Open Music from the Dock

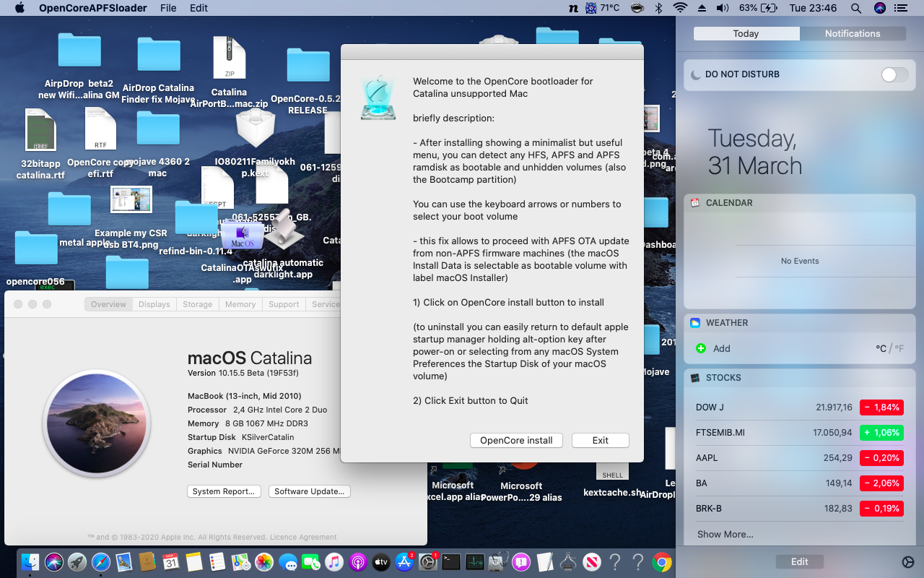(x=334, y=561)
